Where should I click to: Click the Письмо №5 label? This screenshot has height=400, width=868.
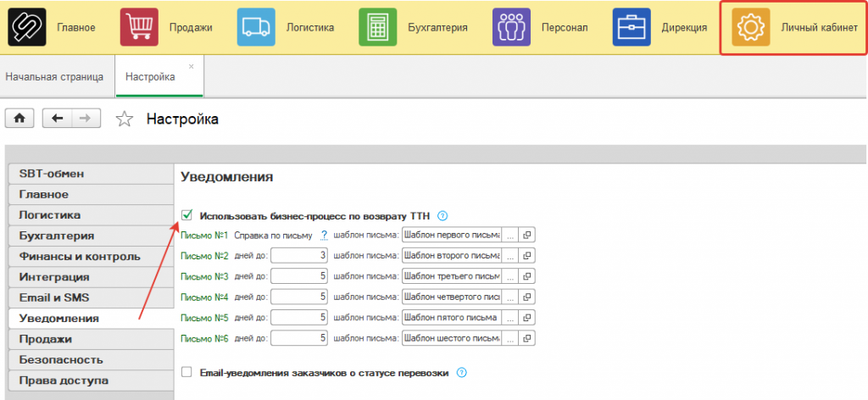[x=205, y=318]
